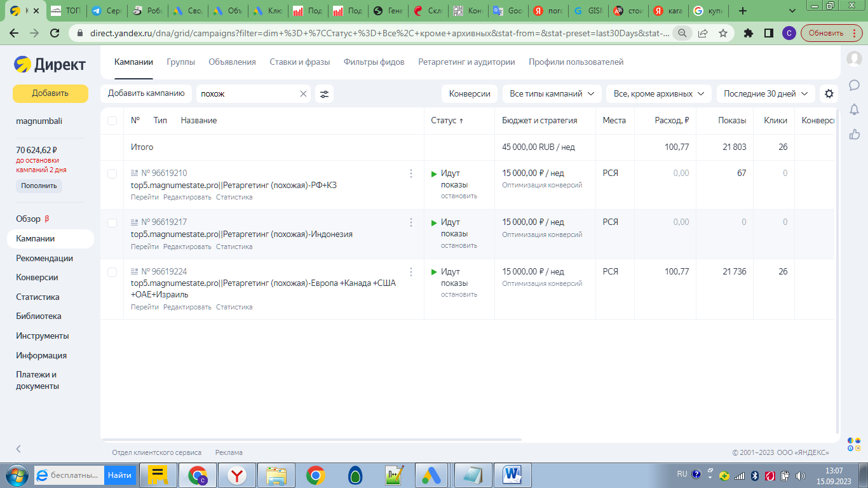
Task: Open the Windows Start button
Action: point(16,475)
